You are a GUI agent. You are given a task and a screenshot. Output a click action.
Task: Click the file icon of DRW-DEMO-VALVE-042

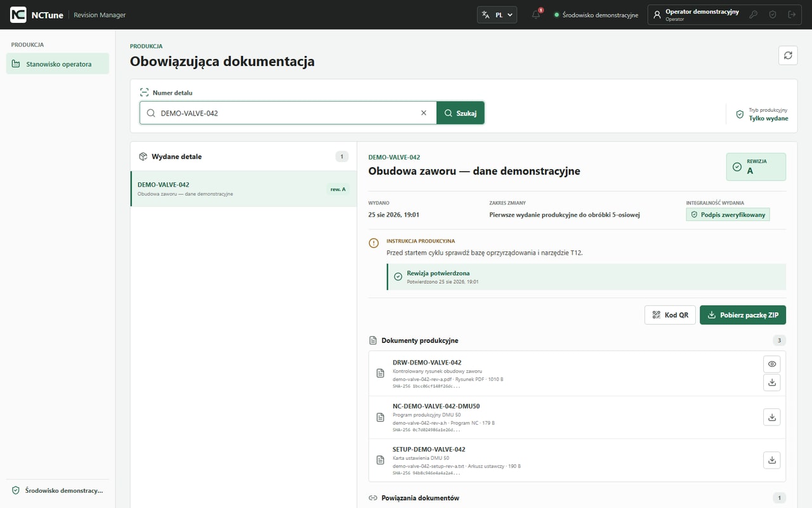[381, 373]
